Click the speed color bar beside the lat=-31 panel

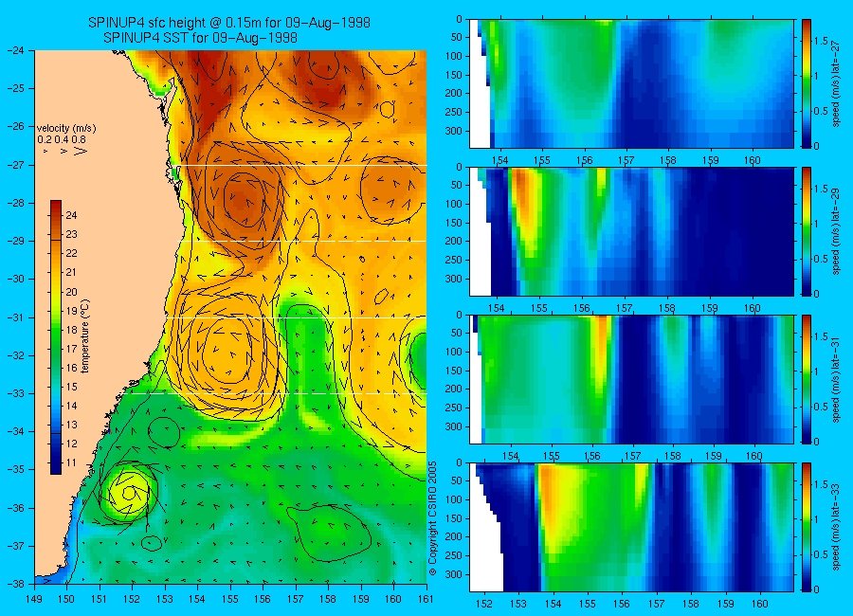[807, 379]
